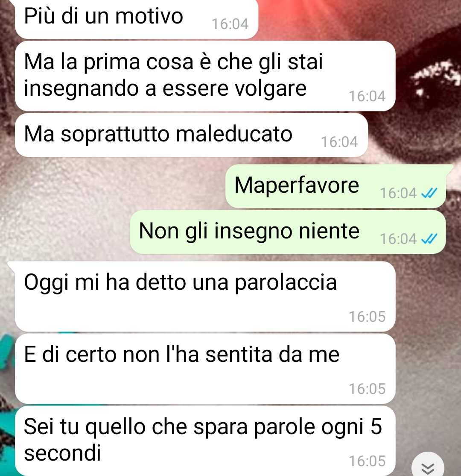This screenshot has height=476, width=461.
Task: Tap the green 'Maperfavore' sent message
Action: [x=336, y=186]
